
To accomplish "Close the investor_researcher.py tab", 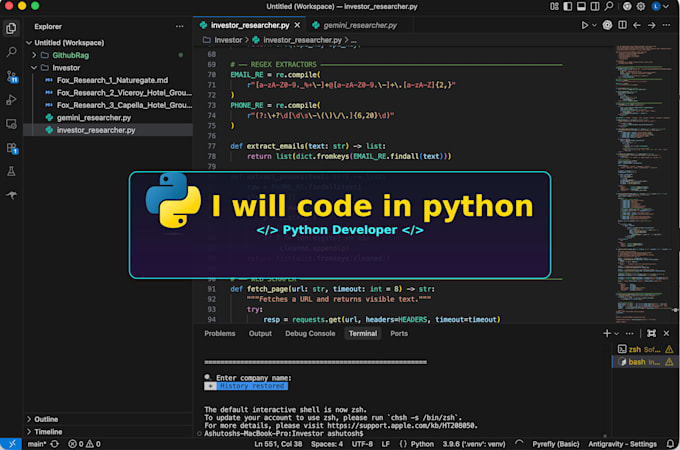I will click(x=297, y=25).
